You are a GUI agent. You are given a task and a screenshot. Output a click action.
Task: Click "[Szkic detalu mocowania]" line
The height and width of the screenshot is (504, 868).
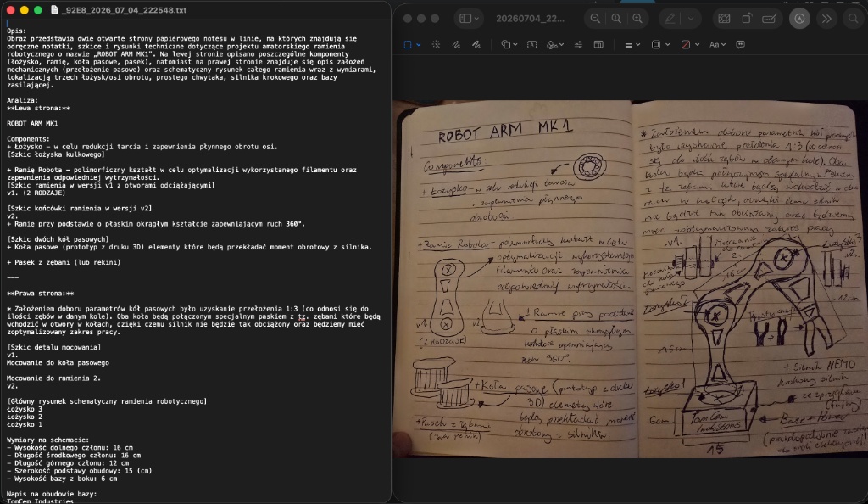(53, 347)
